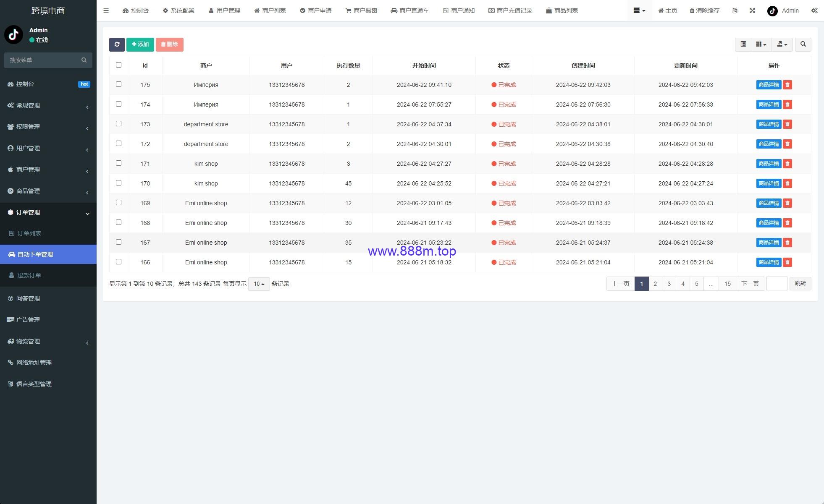Open 广告管理 in the sidebar

tap(48, 320)
